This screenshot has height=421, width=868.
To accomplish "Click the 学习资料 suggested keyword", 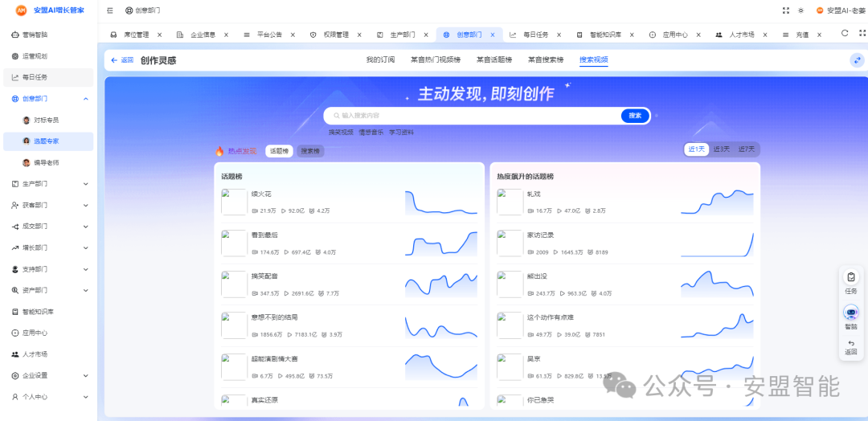I will 401,133.
